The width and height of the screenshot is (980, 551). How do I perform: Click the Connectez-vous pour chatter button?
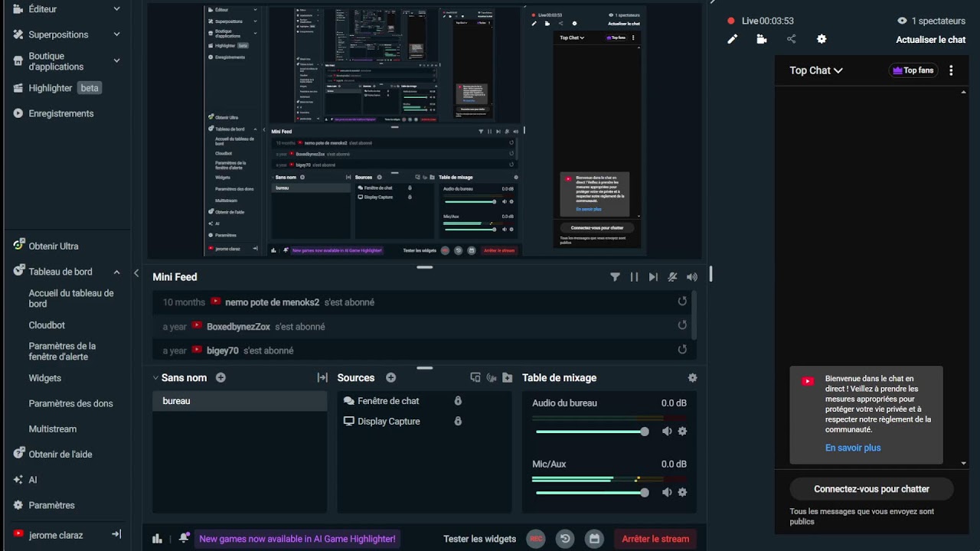coord(871,489)
